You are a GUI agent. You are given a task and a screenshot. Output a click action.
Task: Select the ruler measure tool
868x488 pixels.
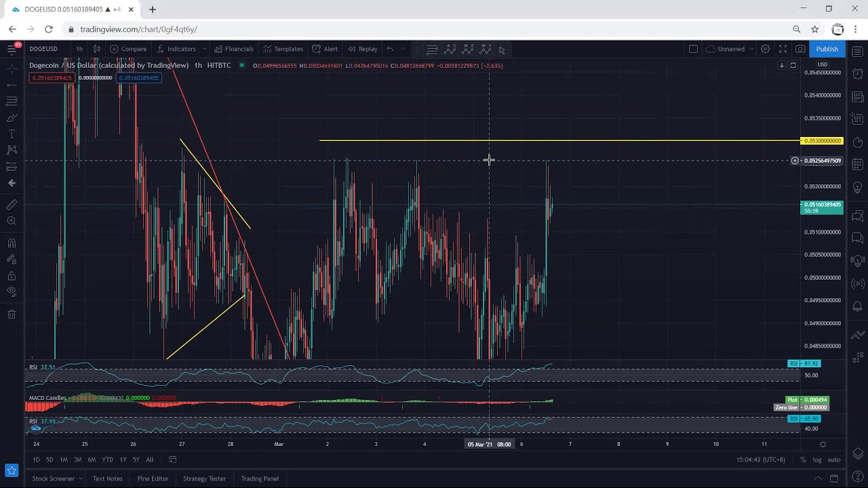coord(12,205)
